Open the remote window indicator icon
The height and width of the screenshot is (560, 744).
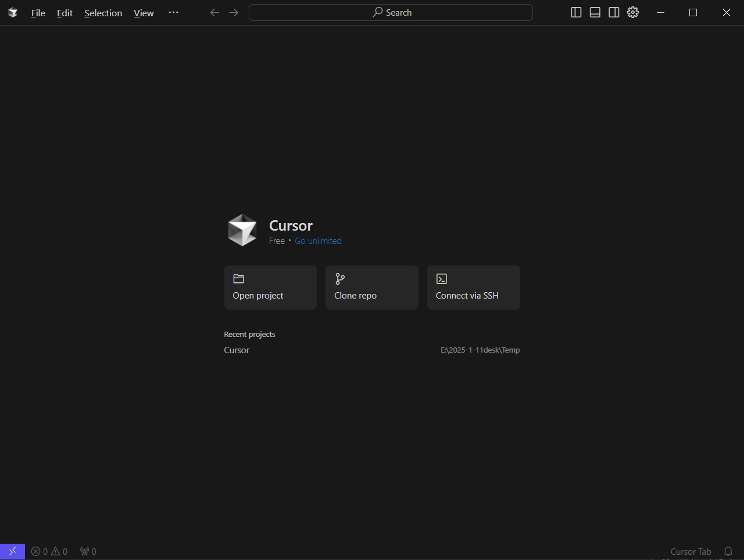[x=12, y=551]
